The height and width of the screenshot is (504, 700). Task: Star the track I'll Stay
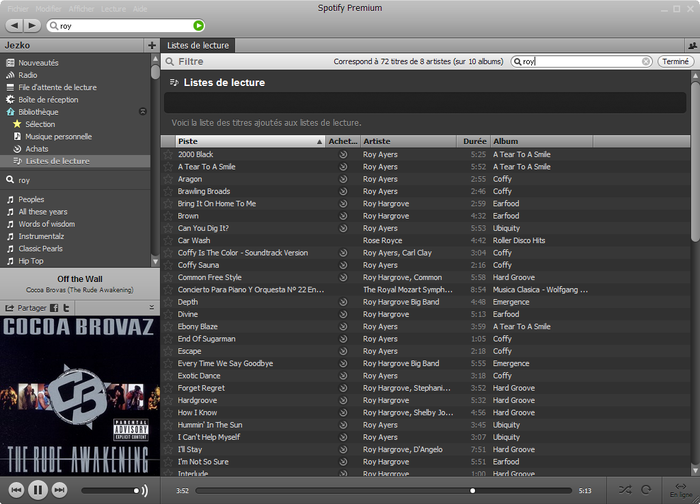168,450
